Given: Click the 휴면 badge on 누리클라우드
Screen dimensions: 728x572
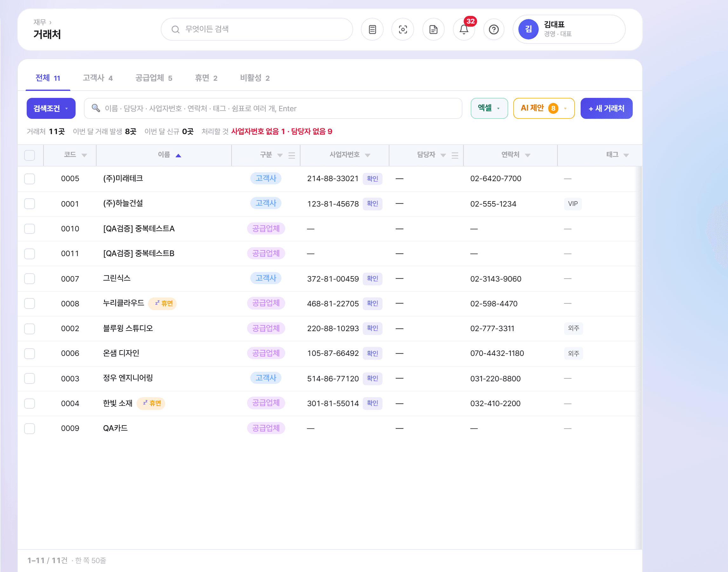Looking at the screenshot, I should point(162,303).
